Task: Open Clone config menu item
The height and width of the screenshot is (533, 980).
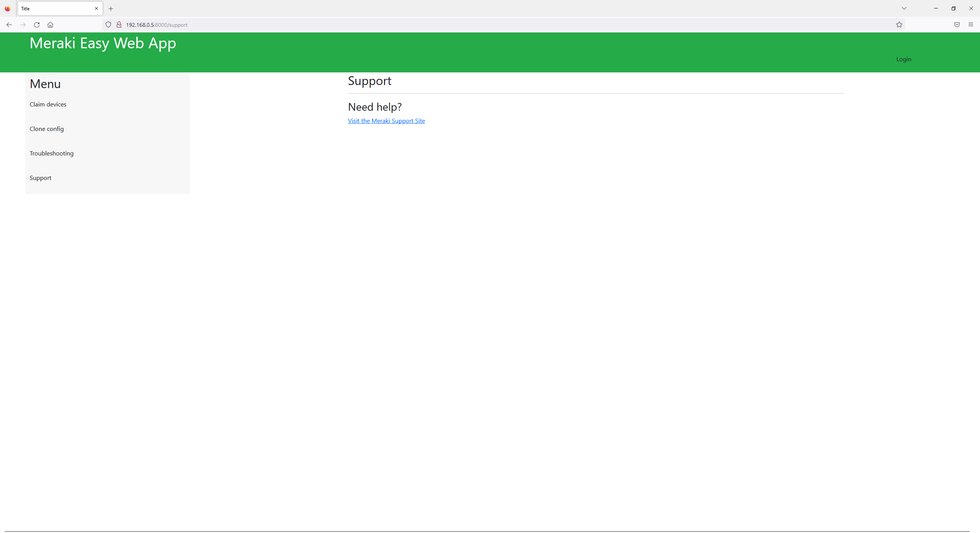Action: tap(47, 129)
